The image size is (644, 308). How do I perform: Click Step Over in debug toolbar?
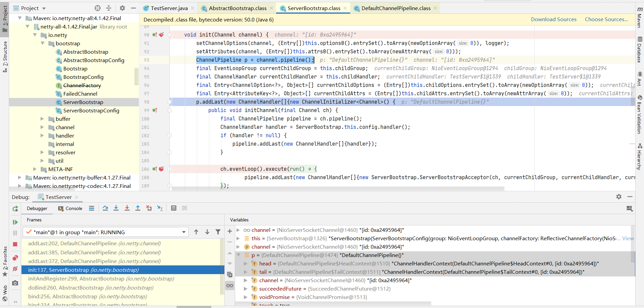[105, 208]
